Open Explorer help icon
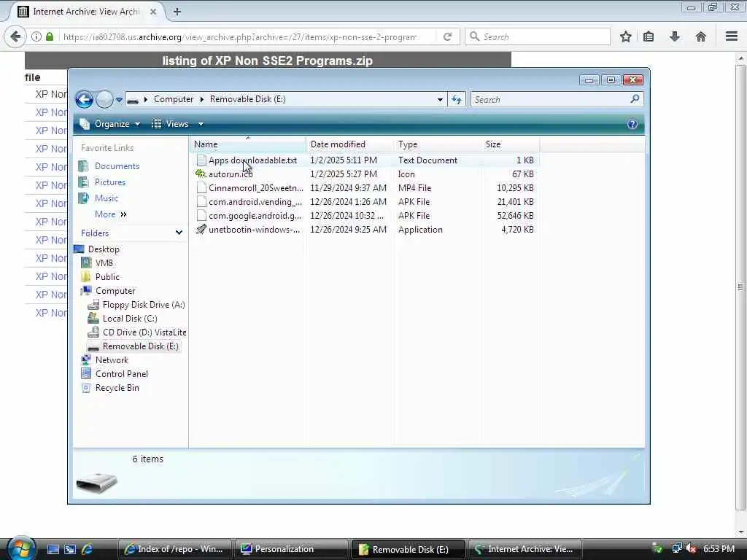 [x=632, y=124]
